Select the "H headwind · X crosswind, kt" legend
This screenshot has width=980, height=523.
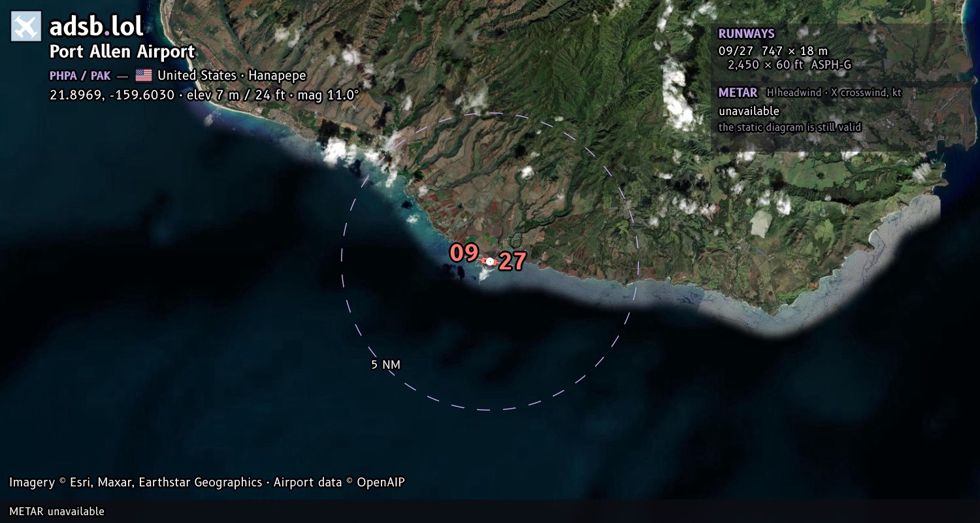[834, 93]
